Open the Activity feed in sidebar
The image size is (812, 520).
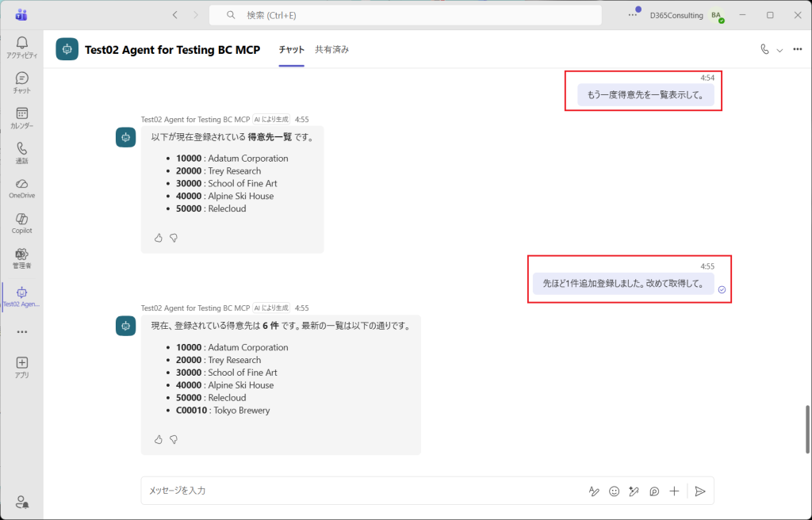(22, 48)
